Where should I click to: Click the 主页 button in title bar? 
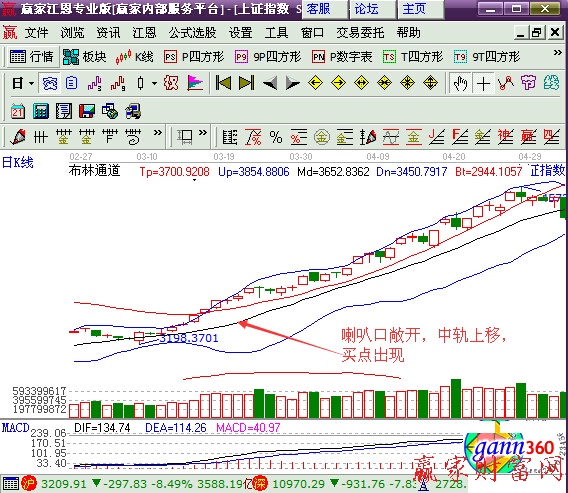[x=420, y=9]
